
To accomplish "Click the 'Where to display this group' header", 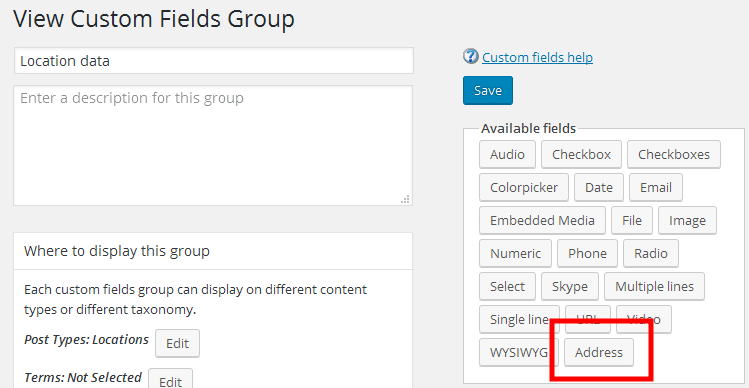I will click(x=213, y=251).
